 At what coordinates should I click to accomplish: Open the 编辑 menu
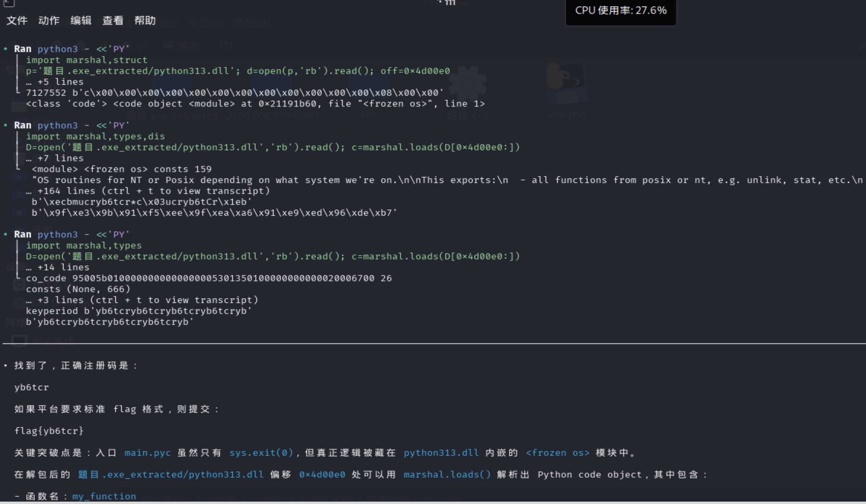click(81, 21)
